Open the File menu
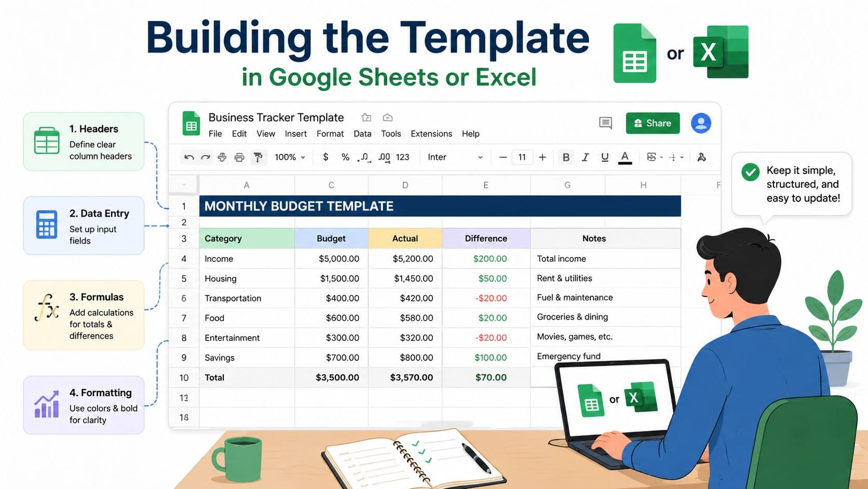868x489 pixels. pos(215,134)
